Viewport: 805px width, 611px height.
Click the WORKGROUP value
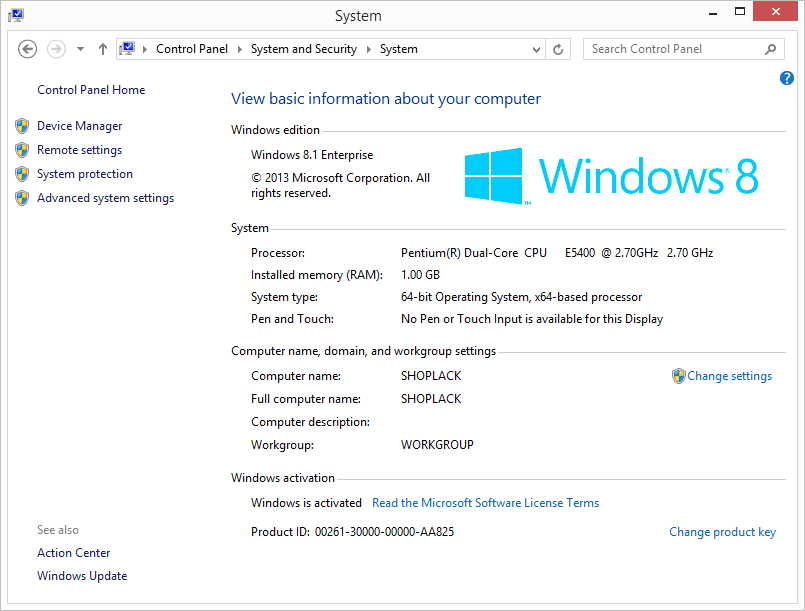click(x=437, y=445)
